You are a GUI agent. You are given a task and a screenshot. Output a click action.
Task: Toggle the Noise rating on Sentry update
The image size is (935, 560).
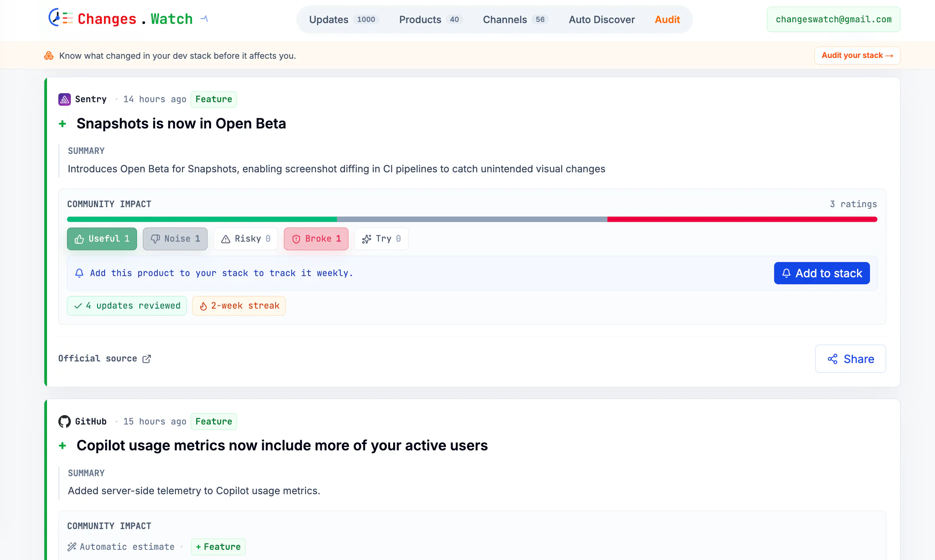(x=175, y=239)
